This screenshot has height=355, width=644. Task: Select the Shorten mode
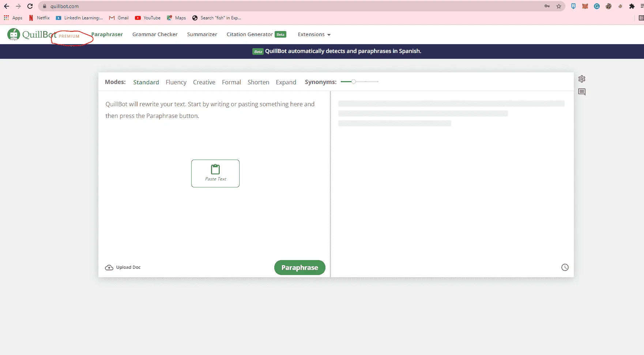258,82
